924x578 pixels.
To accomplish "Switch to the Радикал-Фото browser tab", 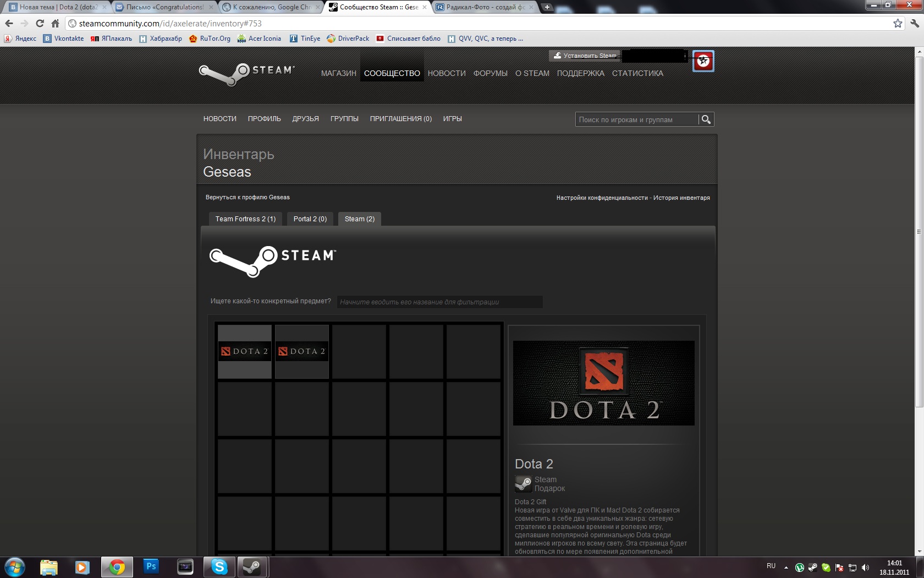I will 485,7.
